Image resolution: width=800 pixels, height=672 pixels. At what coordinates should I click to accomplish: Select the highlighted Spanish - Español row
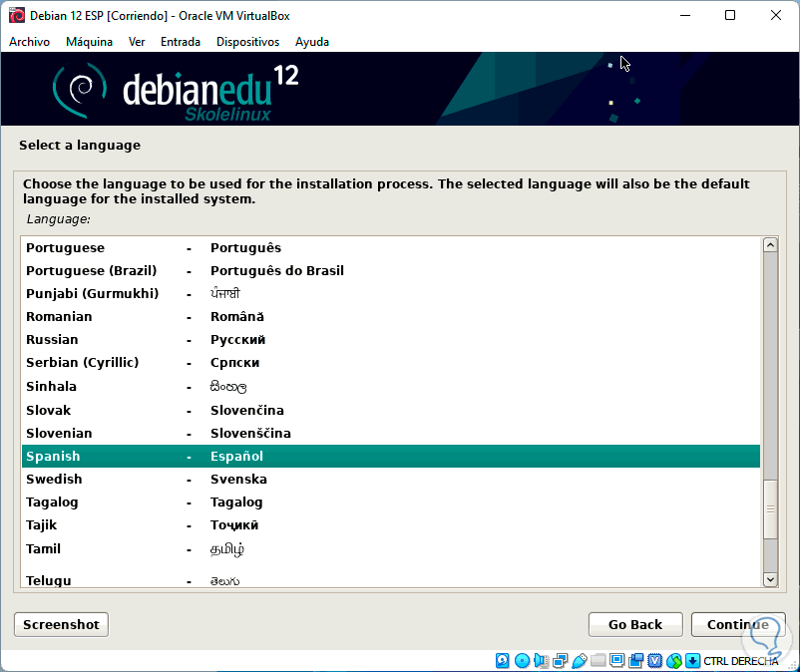click(x=391, y=456)
